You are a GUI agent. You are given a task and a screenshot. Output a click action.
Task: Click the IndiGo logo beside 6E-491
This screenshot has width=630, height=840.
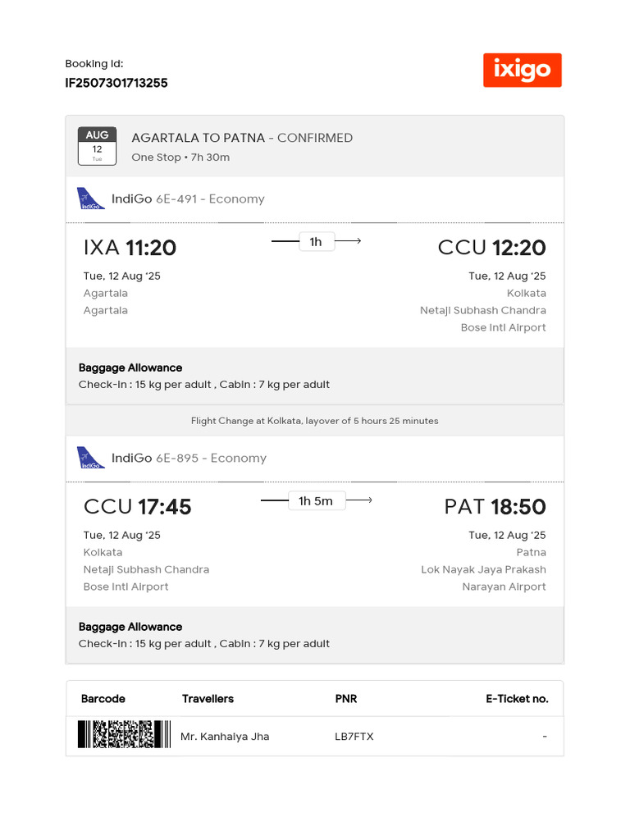91,199
